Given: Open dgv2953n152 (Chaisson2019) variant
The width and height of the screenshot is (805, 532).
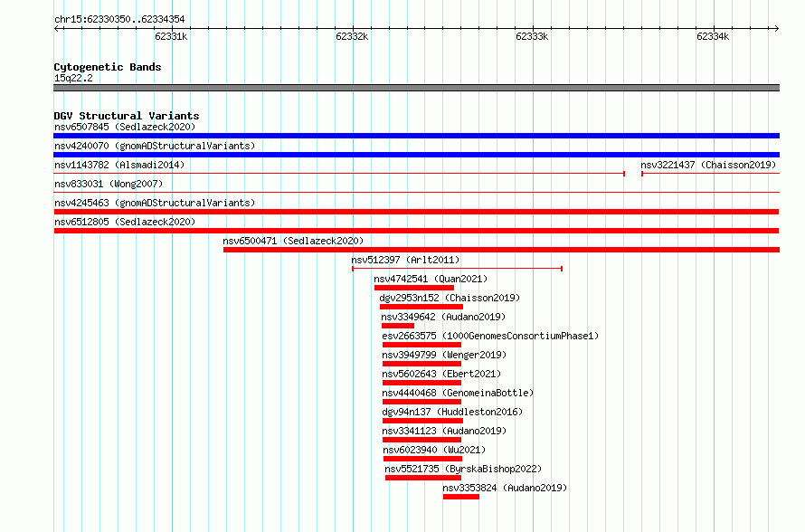Looking at the screenshot, I should [450, 298].
